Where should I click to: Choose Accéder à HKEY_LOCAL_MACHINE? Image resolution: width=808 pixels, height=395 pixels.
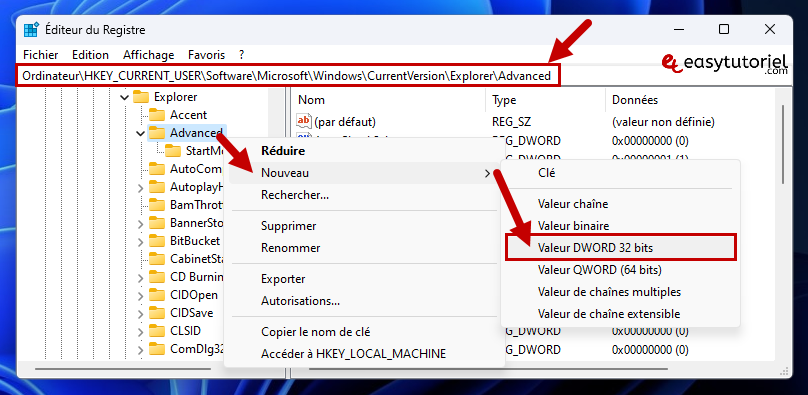coord(364,354)
